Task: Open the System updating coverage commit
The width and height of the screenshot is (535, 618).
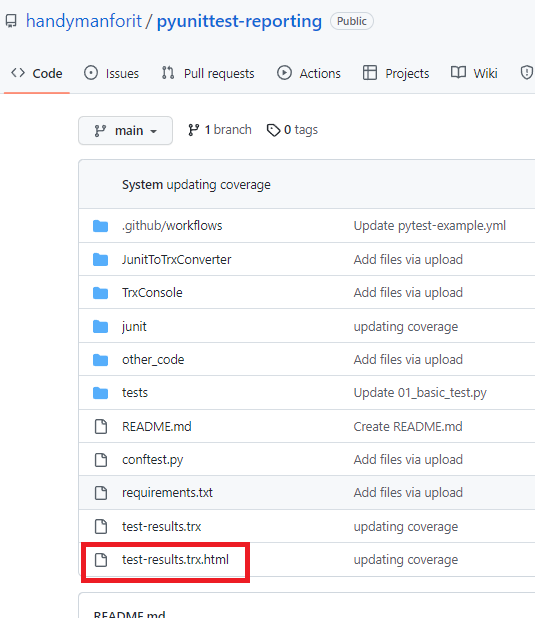Action: (196, 184)
